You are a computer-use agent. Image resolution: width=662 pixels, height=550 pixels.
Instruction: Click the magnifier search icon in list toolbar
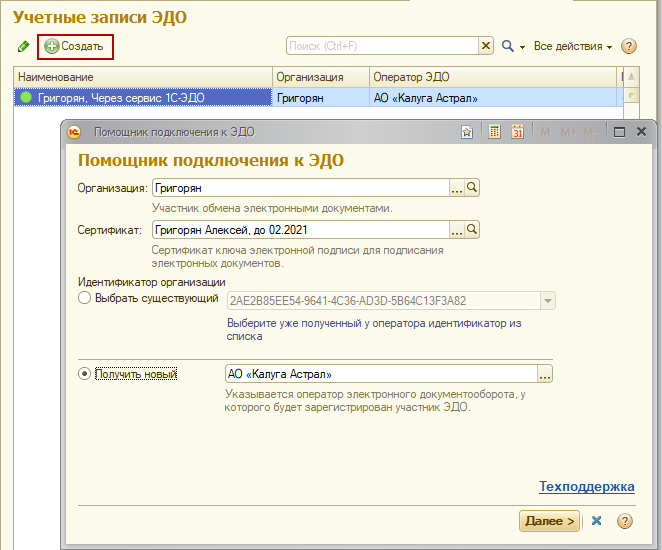[507, 46]
